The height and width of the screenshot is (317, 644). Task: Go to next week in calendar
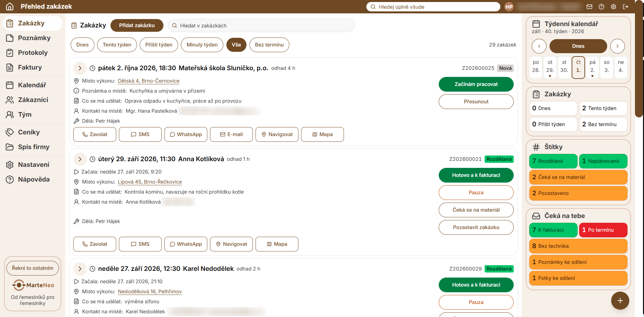click(618, 46)
